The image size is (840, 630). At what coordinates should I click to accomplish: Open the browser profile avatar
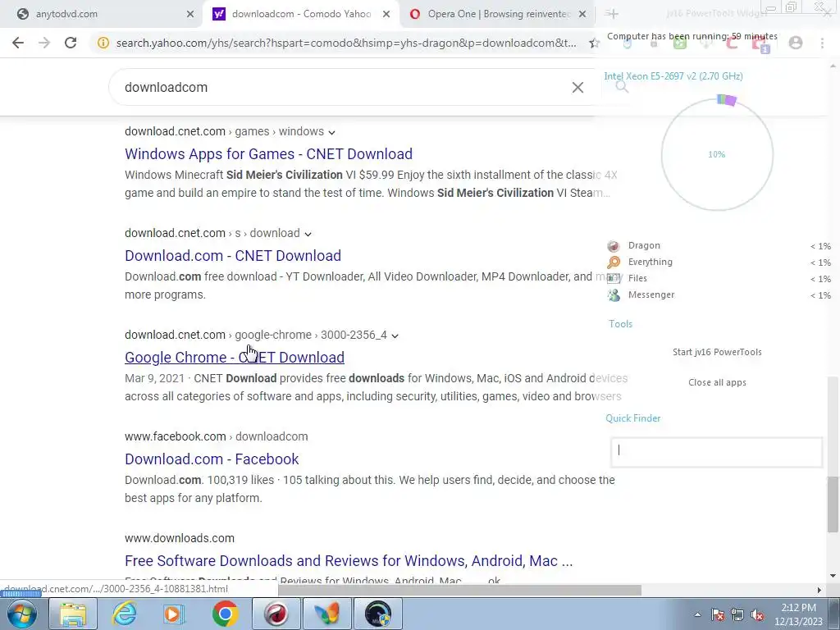pyautogui.click(x=796, y=43)
